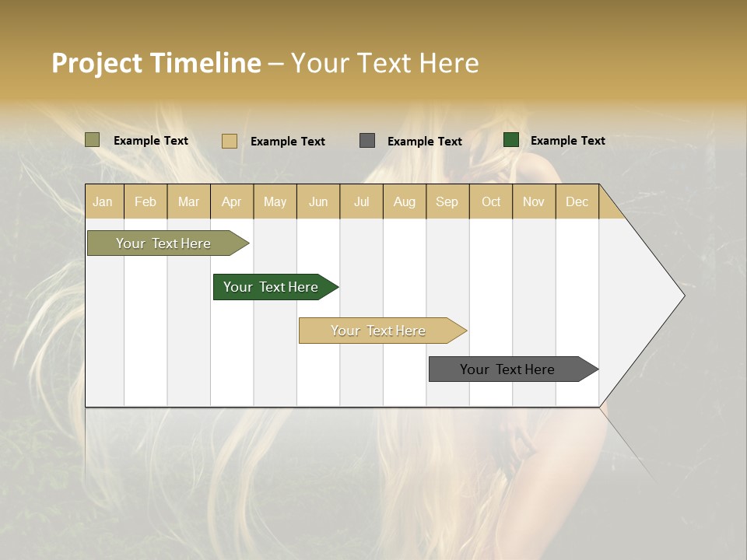Screen dimensions: 747x560
Task: Select the Jul column header
Action: (361, 201)
